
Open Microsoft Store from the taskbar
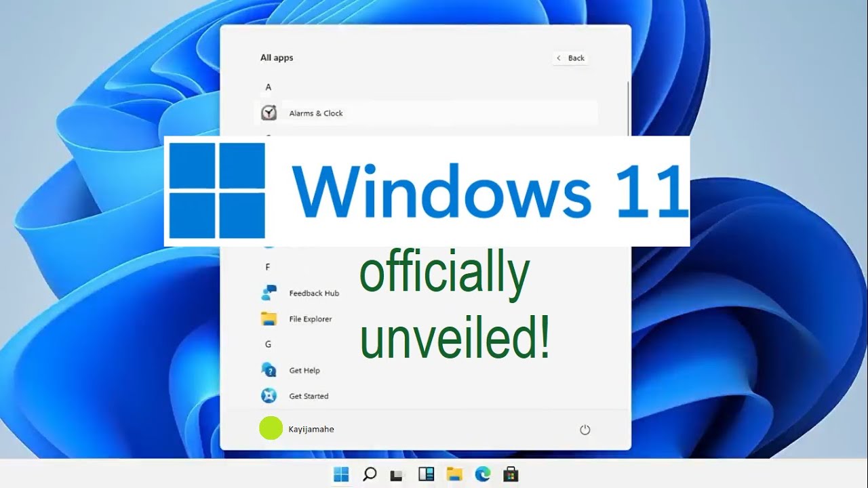click(511, 474)
